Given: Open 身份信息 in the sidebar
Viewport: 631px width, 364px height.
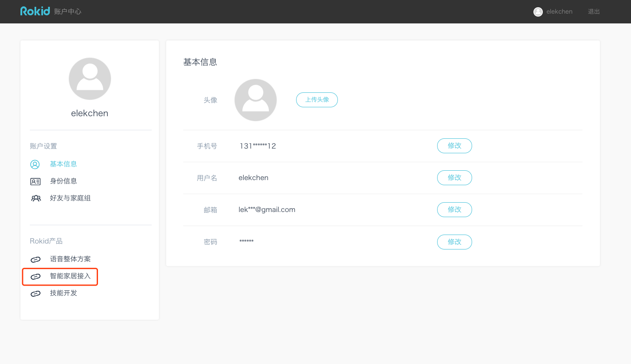Looking at the screenshot, I should (x=63, y=181).
